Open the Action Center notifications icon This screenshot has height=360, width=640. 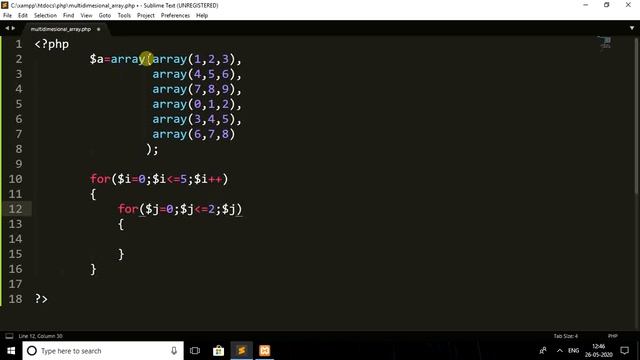[624, 351]
